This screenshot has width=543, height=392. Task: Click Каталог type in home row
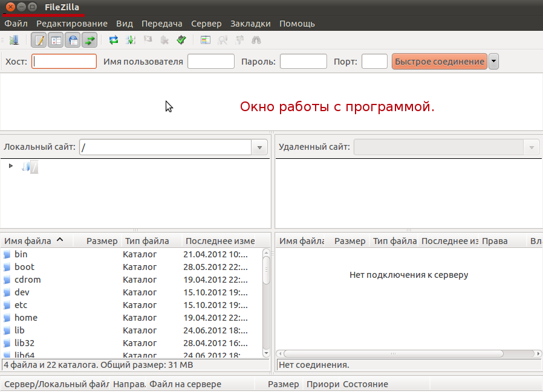(x=140, y=318)
